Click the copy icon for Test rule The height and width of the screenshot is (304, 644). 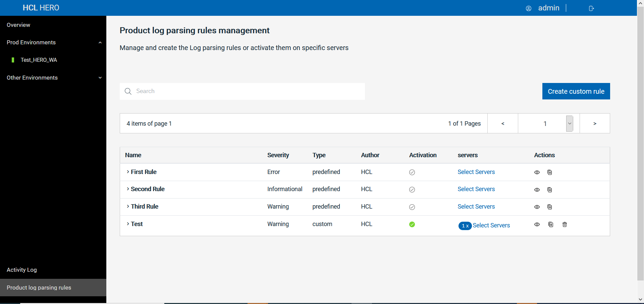pos(551,224)
